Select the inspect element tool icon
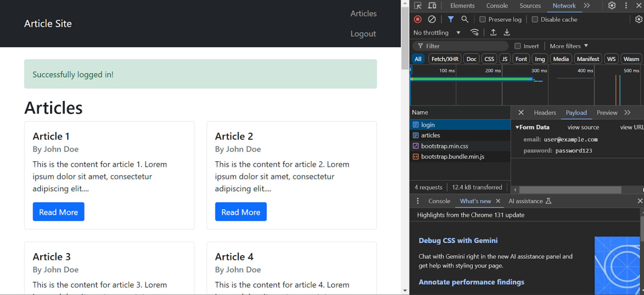 tap(417, 5)
